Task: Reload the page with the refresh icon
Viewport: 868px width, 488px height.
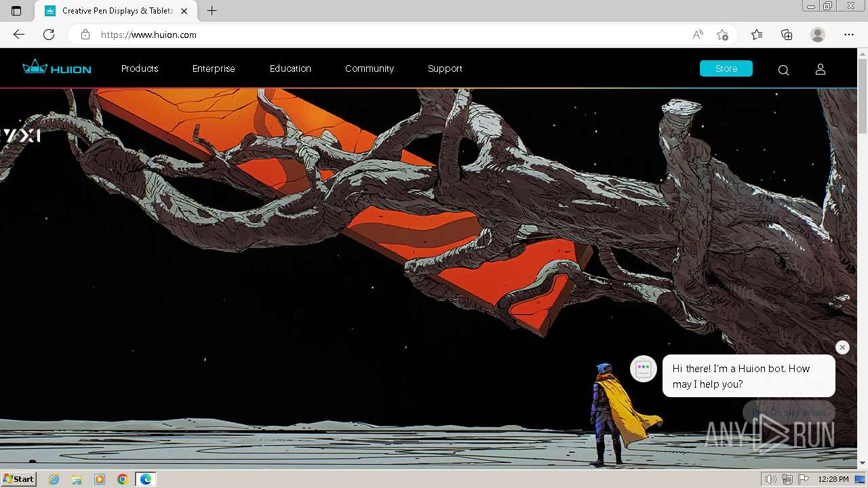Action: click(x=49, y=35)
